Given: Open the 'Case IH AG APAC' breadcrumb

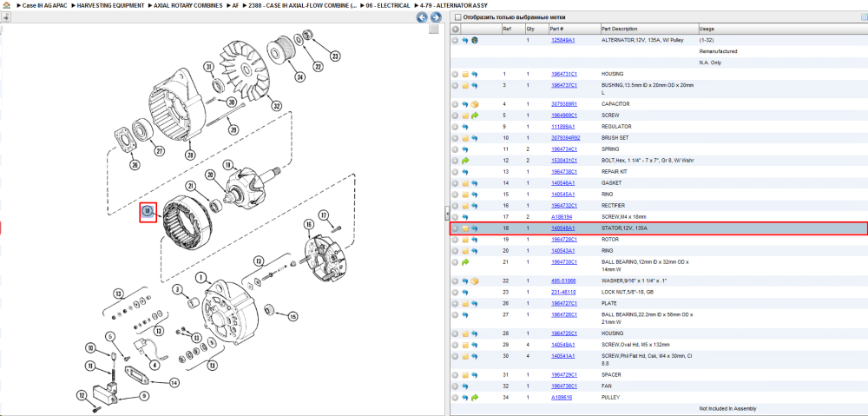Looking at the screenshot, I should pyautogui.click(x=43, y=5).
